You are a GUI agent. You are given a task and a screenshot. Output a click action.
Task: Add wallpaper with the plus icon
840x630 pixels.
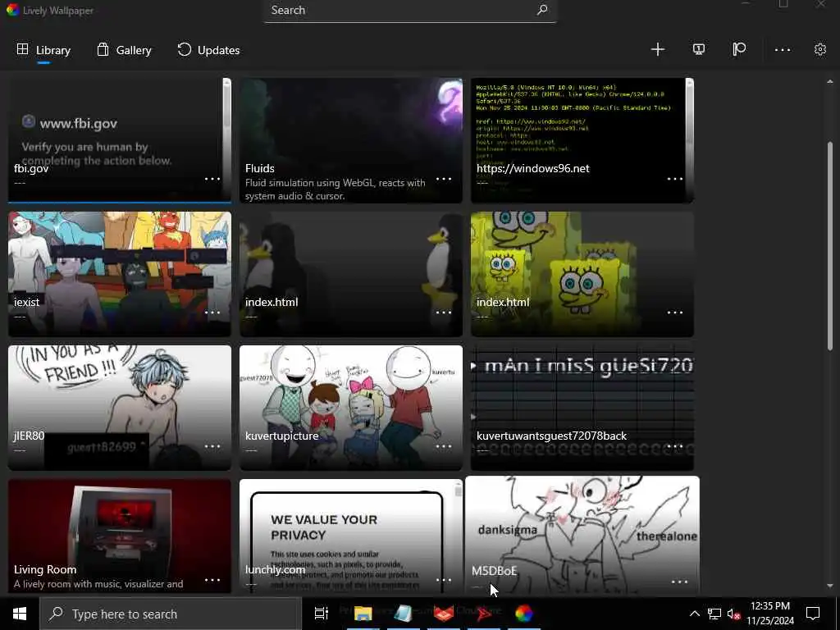657,49
